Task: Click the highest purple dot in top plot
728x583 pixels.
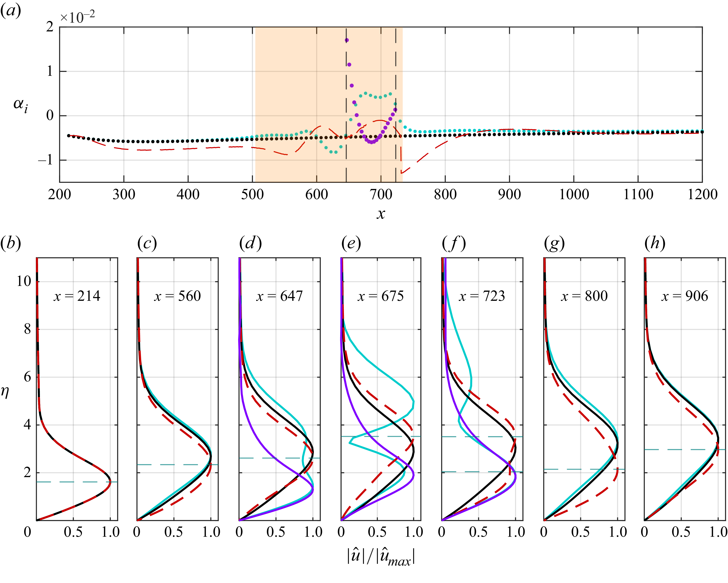Action: 347,40
